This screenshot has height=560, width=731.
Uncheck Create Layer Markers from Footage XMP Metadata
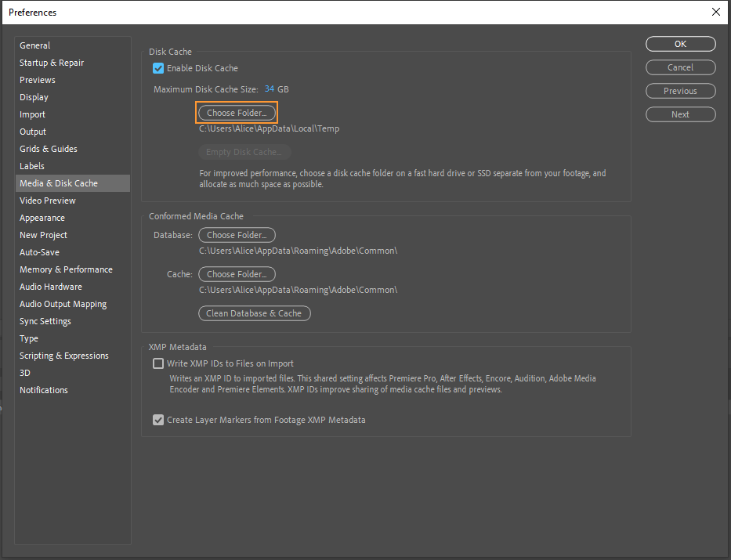(158, 420)
